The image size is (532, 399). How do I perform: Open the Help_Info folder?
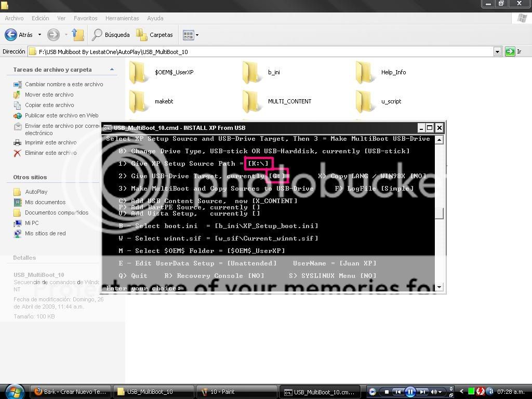tap(381, 72)
